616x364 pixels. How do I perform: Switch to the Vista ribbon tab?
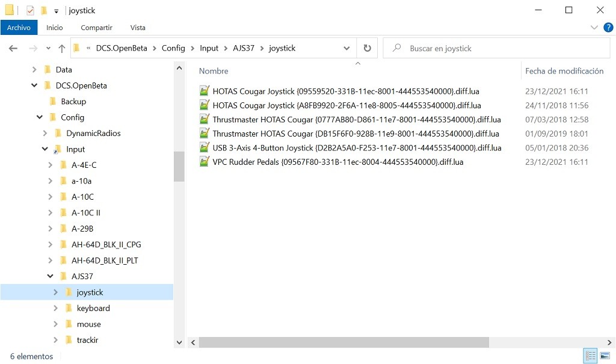138,28
